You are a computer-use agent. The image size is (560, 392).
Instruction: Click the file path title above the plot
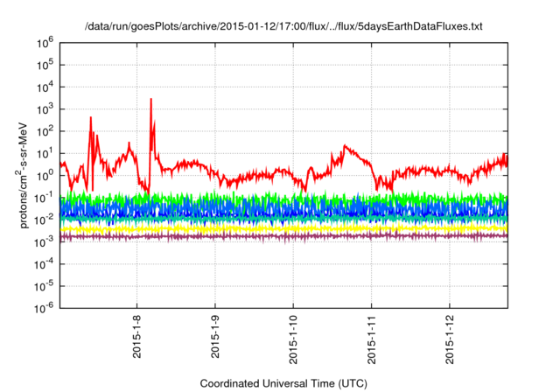pyautogui.click(x=283, y=26)
